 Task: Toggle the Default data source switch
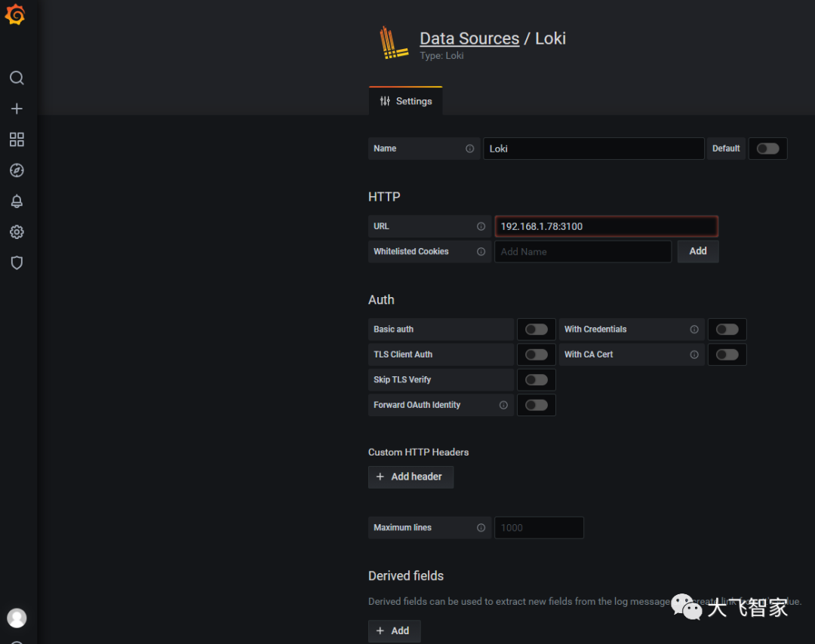pyautogui.click(x=767, y=149)
